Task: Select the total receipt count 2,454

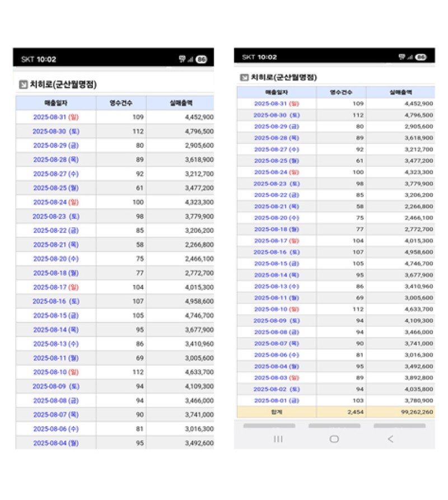Action: [x=356, y=412]
